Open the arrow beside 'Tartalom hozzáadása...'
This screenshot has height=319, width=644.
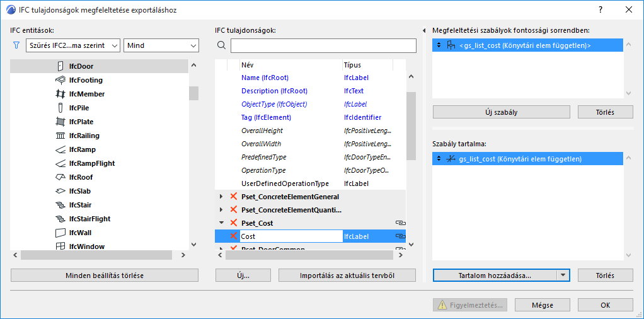(x=563, y=275)
